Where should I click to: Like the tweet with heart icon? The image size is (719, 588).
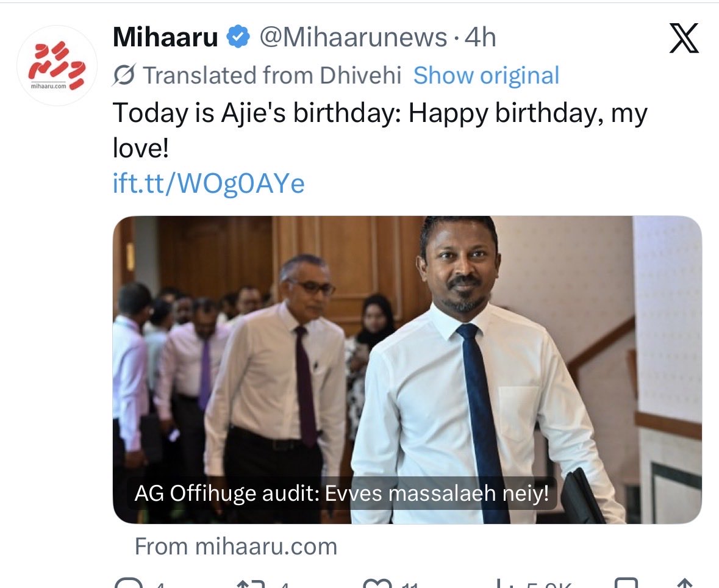pos(378,583)
